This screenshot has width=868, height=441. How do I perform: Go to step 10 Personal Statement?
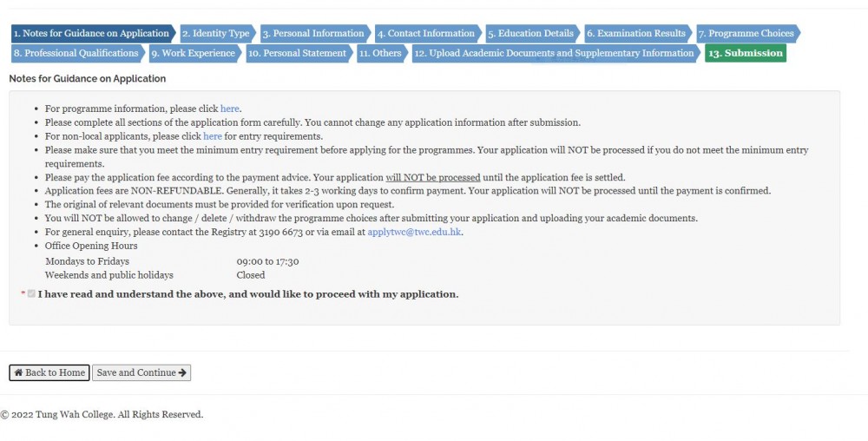(x=299, y=53)
